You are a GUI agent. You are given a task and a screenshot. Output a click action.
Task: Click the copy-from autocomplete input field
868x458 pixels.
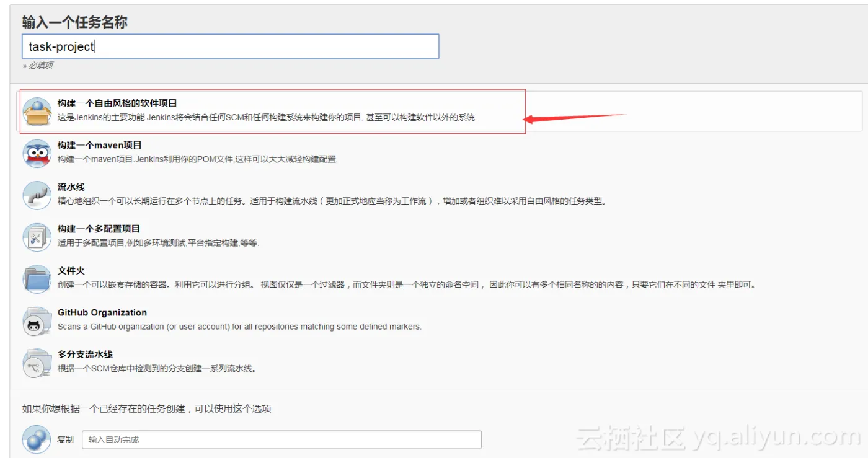pyautogui.click(x=281, y=439)
